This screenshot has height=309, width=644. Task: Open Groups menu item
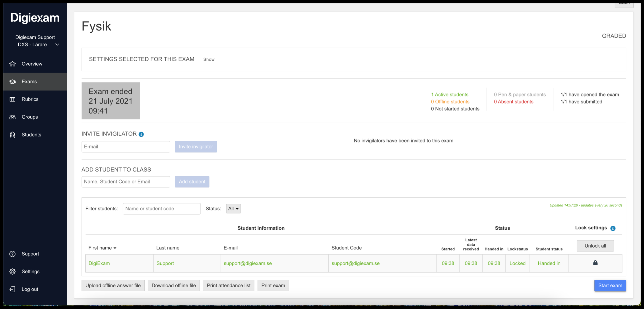[35, 117]
